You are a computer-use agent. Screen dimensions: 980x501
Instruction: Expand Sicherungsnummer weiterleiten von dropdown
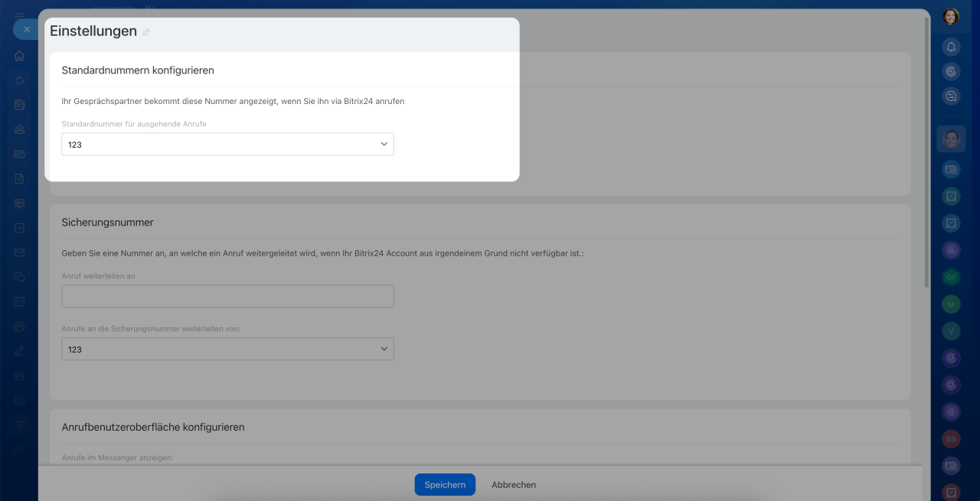[x=227, y=349]
